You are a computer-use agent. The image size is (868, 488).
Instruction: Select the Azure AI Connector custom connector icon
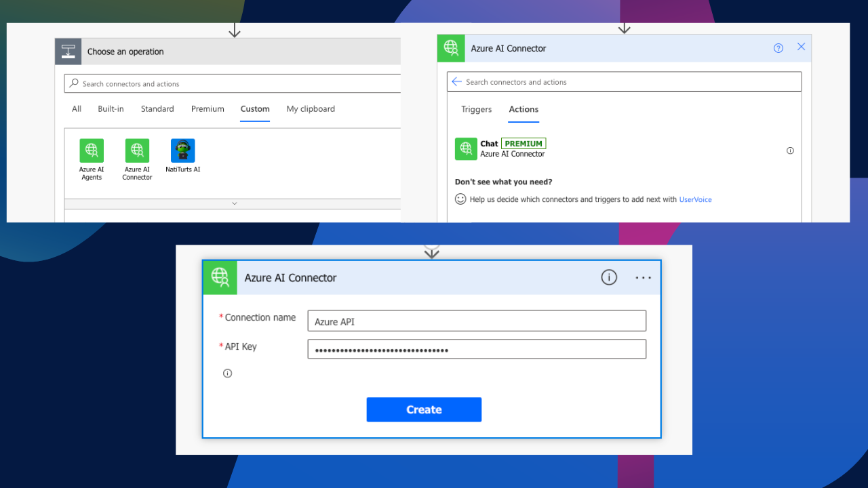click(x=137, y=150)
